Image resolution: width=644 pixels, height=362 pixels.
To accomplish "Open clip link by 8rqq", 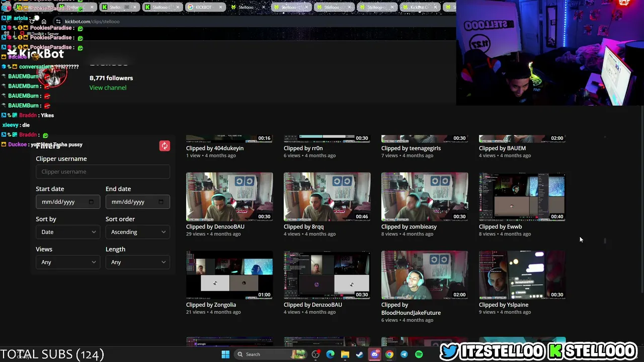I will click(x=303, y=227).
